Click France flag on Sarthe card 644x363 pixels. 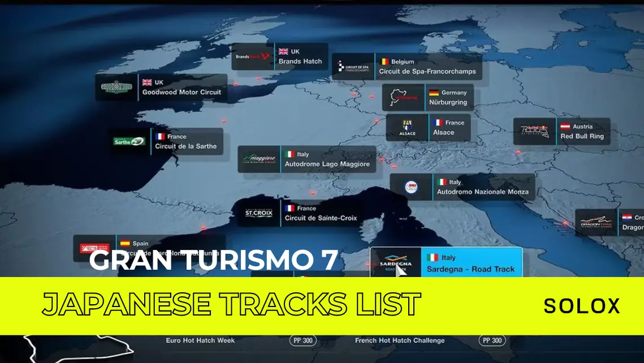pyautogui.click(x=160, y=136)
